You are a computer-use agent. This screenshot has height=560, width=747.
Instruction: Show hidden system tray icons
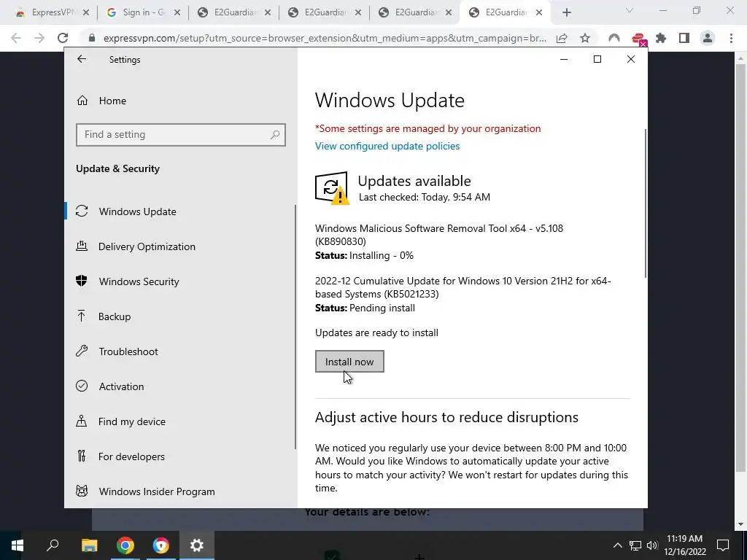coord(617,545)
